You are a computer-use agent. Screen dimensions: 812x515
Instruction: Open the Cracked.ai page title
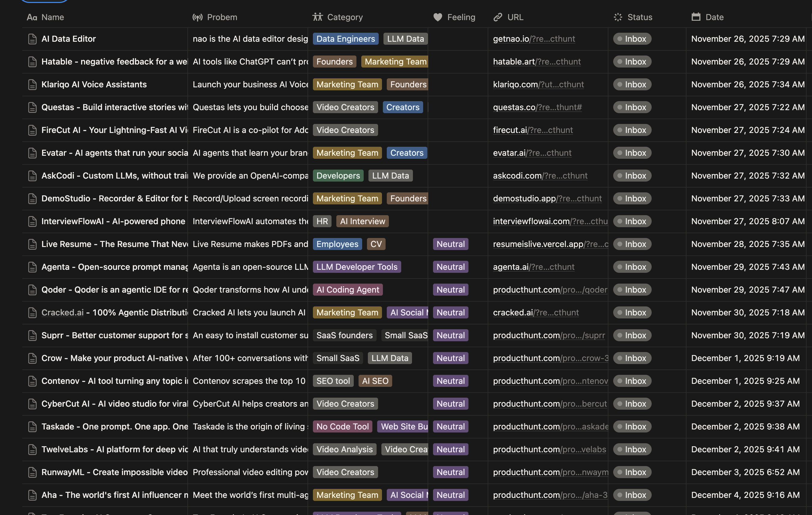pos(62,312)
